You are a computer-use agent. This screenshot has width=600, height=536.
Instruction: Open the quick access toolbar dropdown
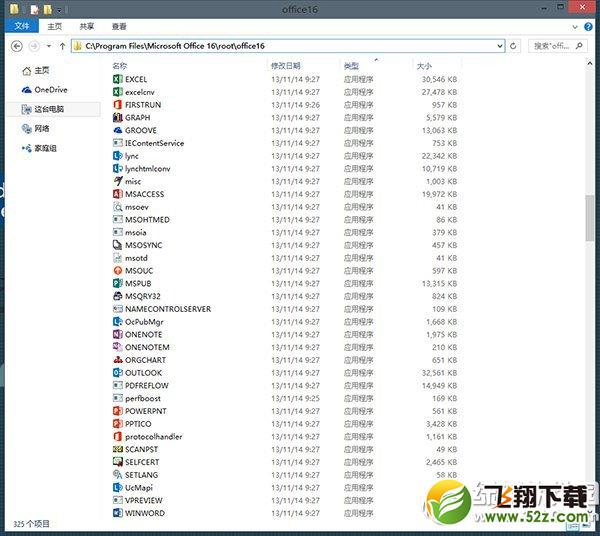(59, 10)
